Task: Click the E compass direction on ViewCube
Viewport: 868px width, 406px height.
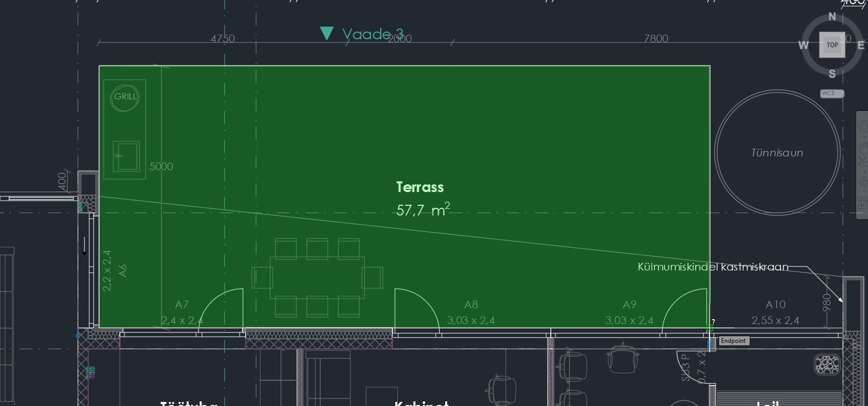Action: point(861,45)
